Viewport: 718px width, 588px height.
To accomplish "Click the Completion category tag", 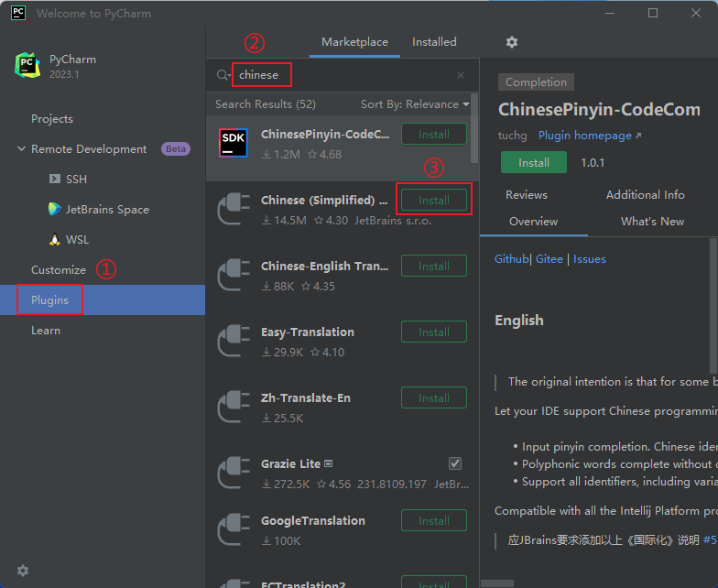I will (536, 82).
